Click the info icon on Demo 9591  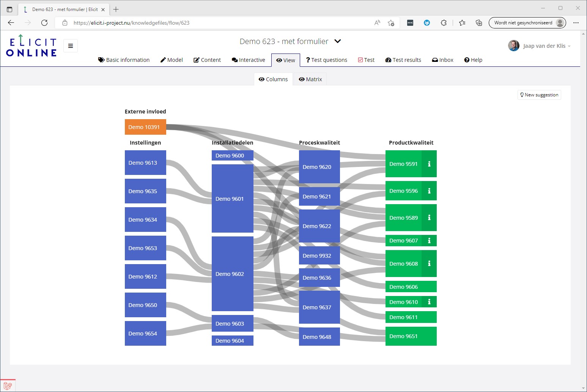429,164
